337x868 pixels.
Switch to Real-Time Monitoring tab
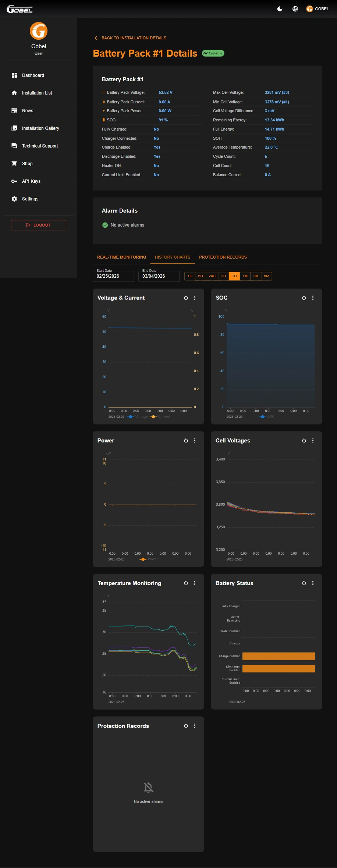pyautogui.click(x=121, y=257)
